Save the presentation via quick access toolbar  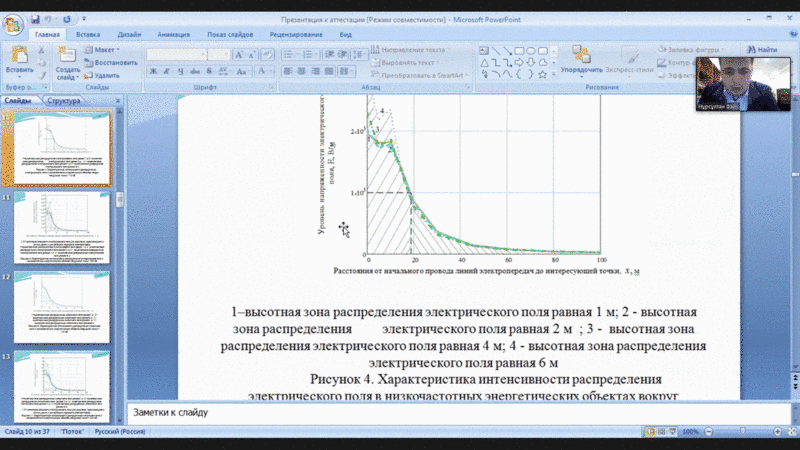point(37,19)
